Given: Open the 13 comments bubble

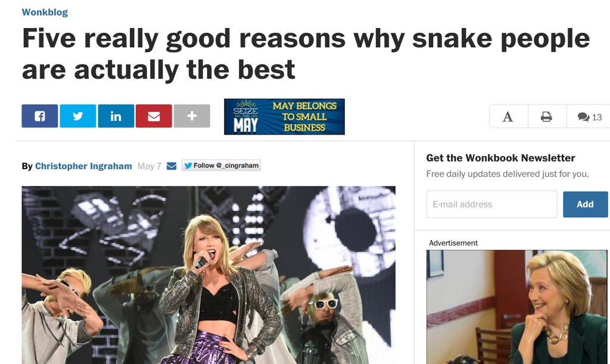Looking at the screenshot, I should (589, 116).
